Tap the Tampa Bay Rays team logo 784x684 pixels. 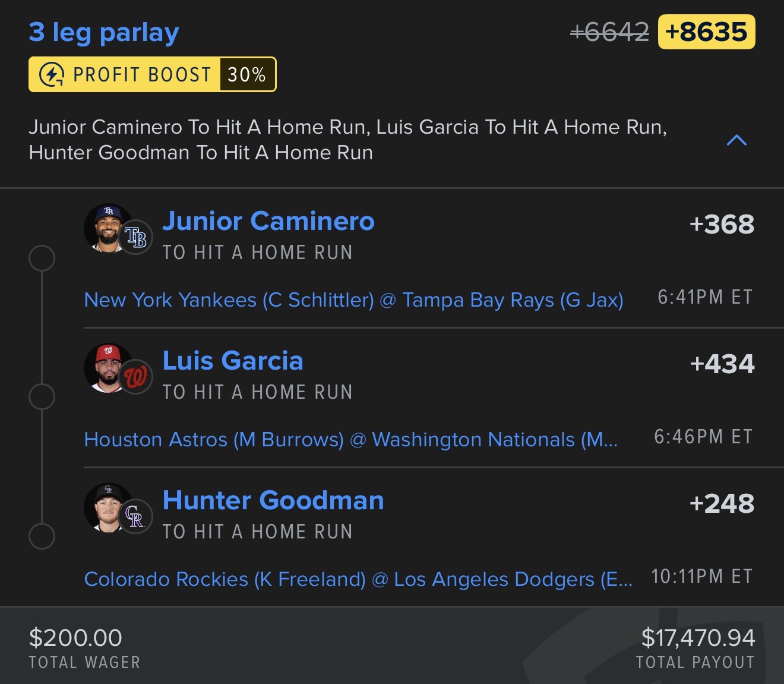coord(136,237)
